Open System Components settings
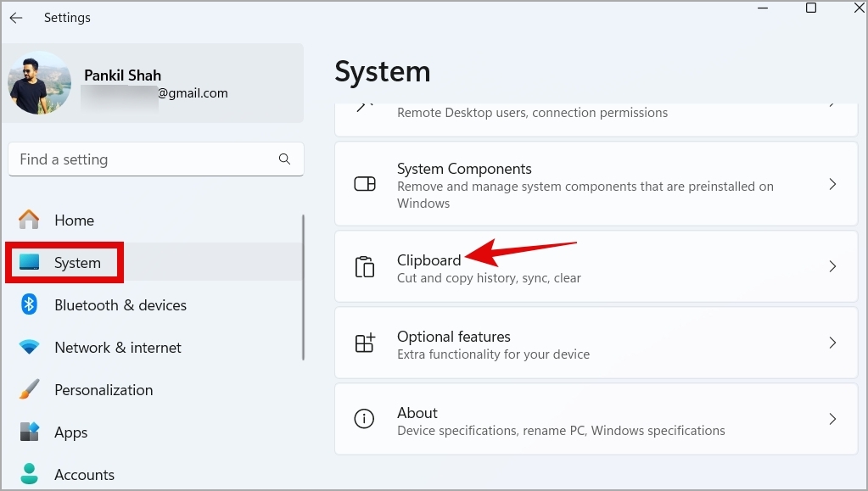The height and width of the screenshot is (491, 868). [x=596, y=184]
